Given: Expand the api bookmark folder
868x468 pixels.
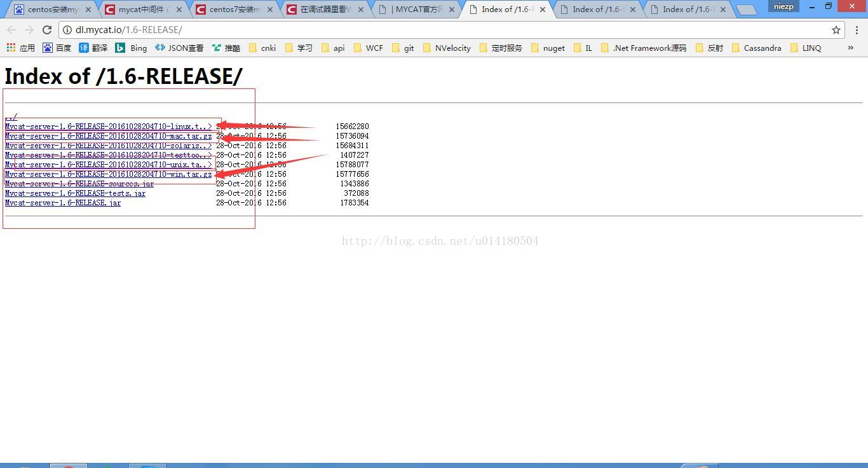Looking at the screenshot, I should (x=333, y=48).
